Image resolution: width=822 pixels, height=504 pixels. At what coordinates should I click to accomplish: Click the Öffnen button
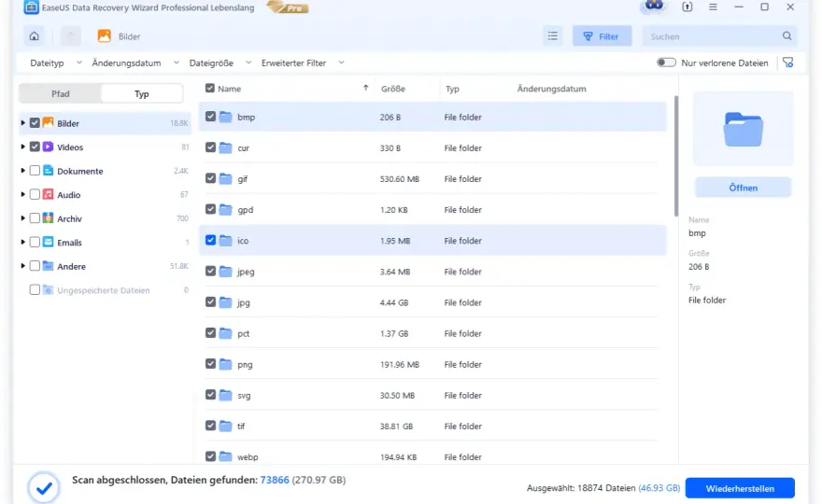(743, 188)
